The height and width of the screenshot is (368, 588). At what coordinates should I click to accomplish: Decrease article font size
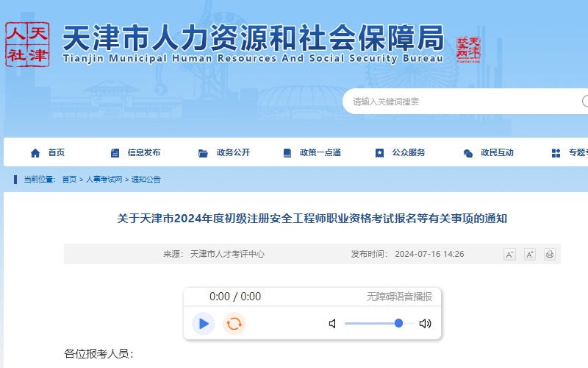click(509, 254)
